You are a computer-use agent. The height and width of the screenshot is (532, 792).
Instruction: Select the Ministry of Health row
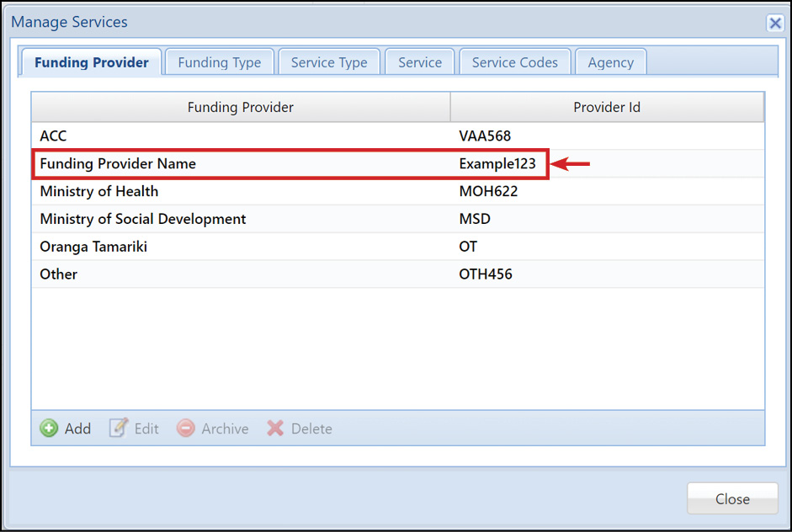point(398,191)
